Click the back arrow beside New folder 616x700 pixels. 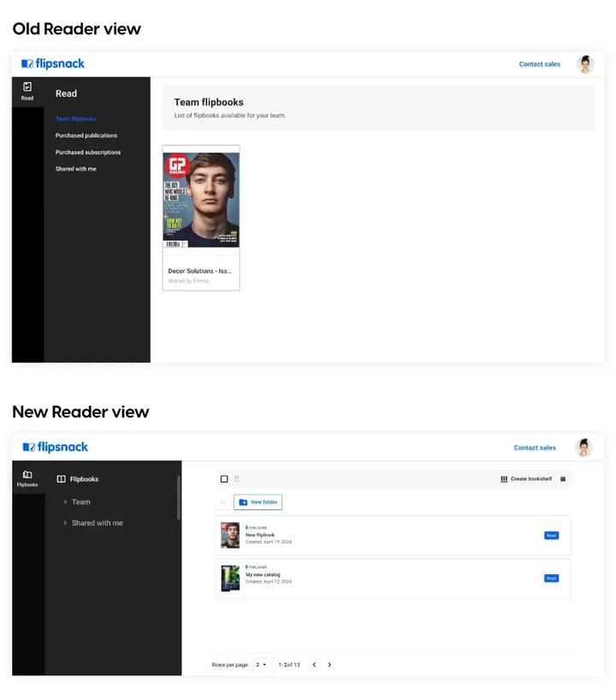pos(222,502)
